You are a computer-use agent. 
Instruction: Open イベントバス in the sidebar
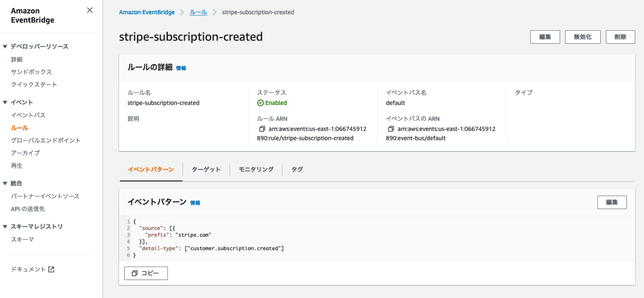pos(28,115)
